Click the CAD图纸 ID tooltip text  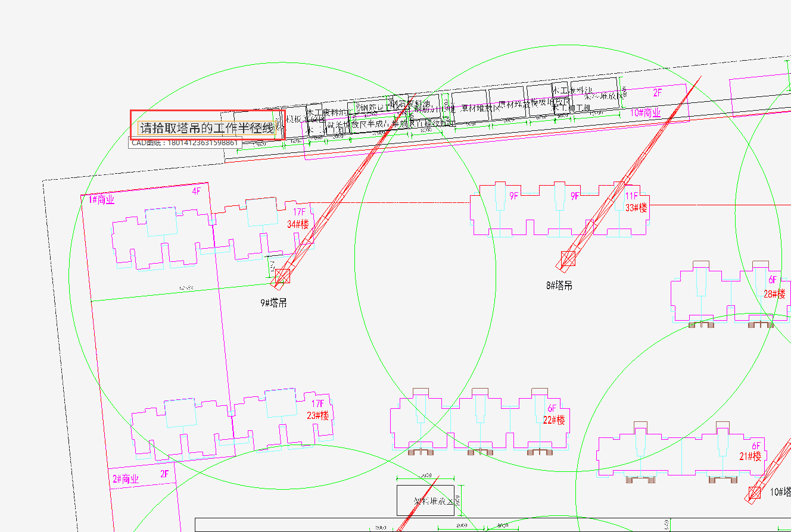point(185,143)
